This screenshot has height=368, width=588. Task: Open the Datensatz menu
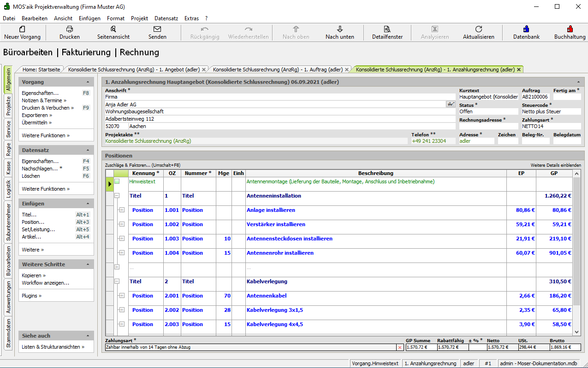point(166,18)
